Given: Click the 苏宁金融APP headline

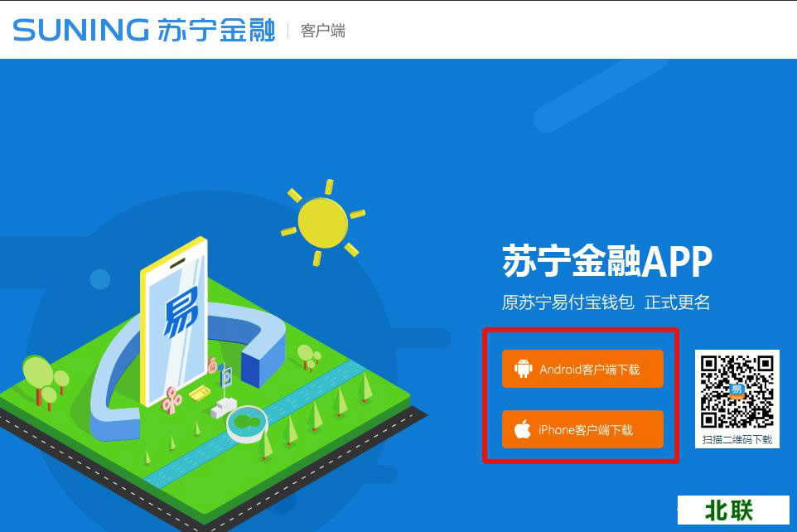Looking at the screenshot, I should pos(607,261).
